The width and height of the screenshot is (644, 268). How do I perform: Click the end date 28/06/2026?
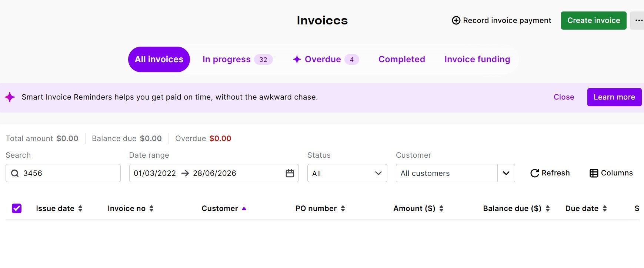tap(214, 173)
